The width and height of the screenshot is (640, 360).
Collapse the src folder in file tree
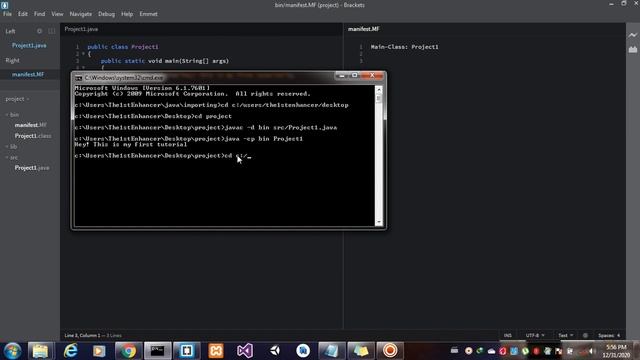click(12, 157)
